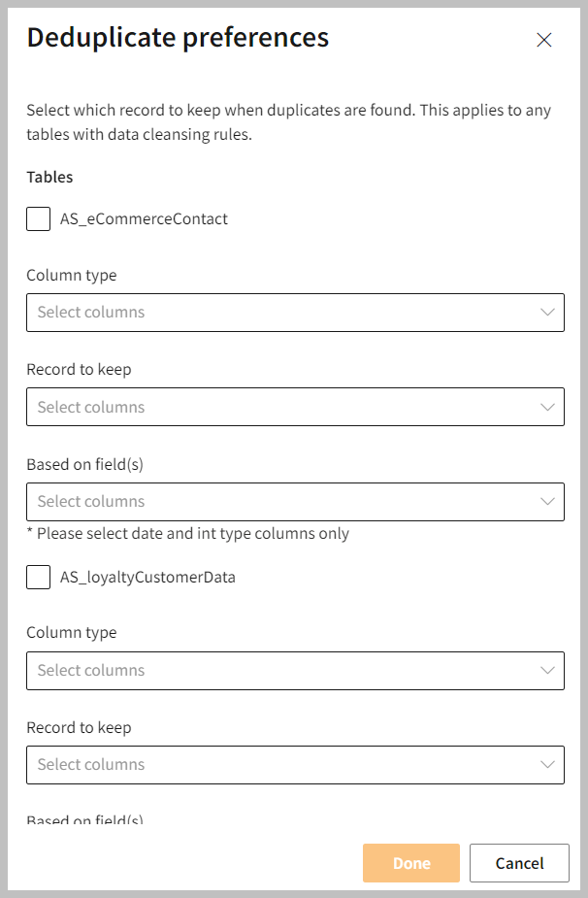Expand Record to keep dropdown under AS_eCommerceContact
The width and height of the screenshot is (588, 898).
point(281,407)
